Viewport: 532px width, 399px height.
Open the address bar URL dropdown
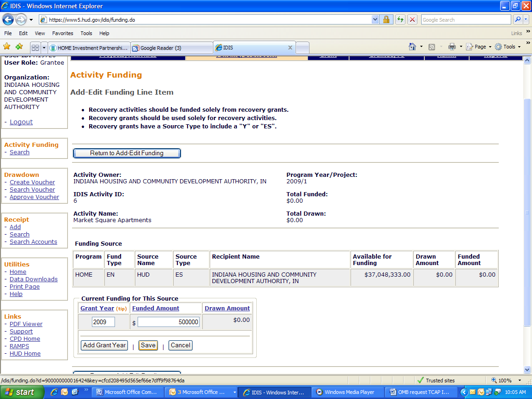point(375,20)
